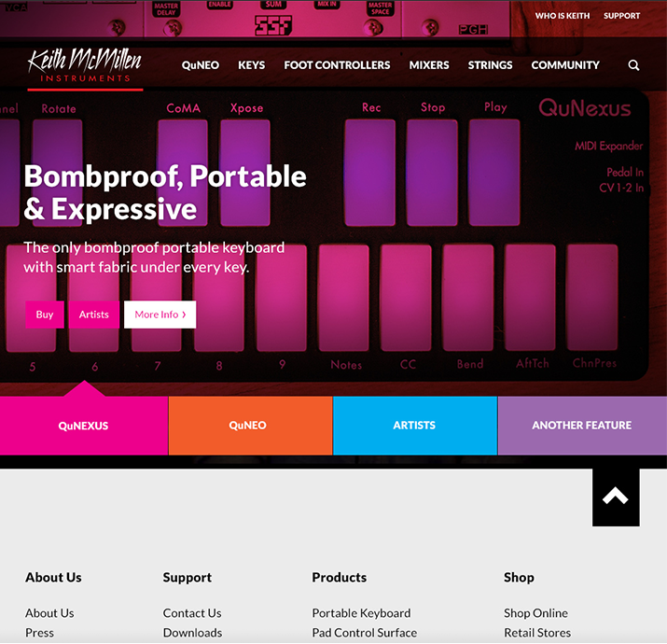Image resolution: width=667 pixels, height=644 pixels.
Task: Open the QuNEO menu item
Action: 201,65
